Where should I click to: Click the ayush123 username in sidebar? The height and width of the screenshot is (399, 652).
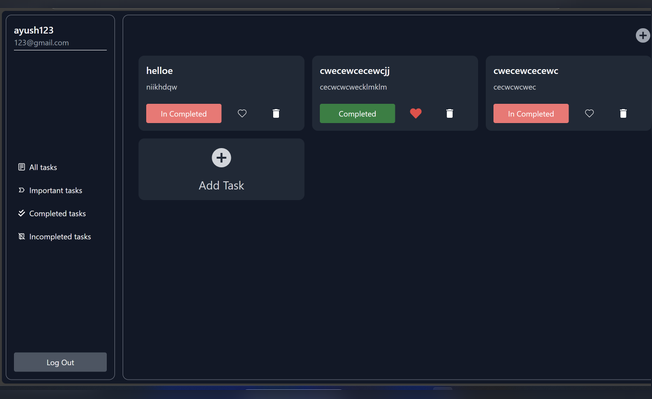pos(34,30)
